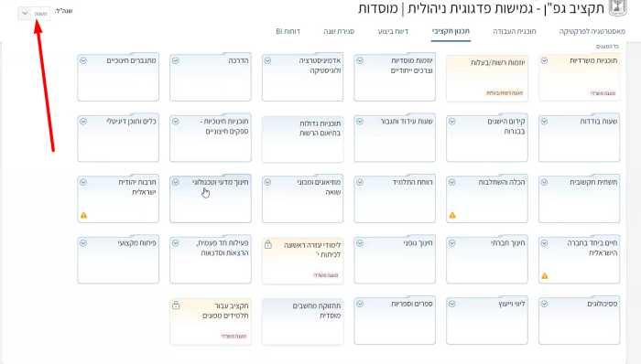Click the warning icon on הכלה והשתלבות card

point(452,215)
